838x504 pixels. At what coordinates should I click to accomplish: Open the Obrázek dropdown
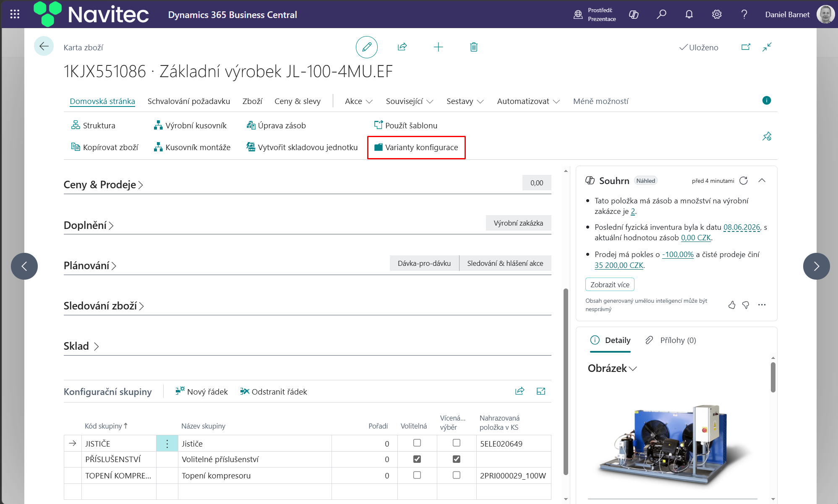point(612,368)
